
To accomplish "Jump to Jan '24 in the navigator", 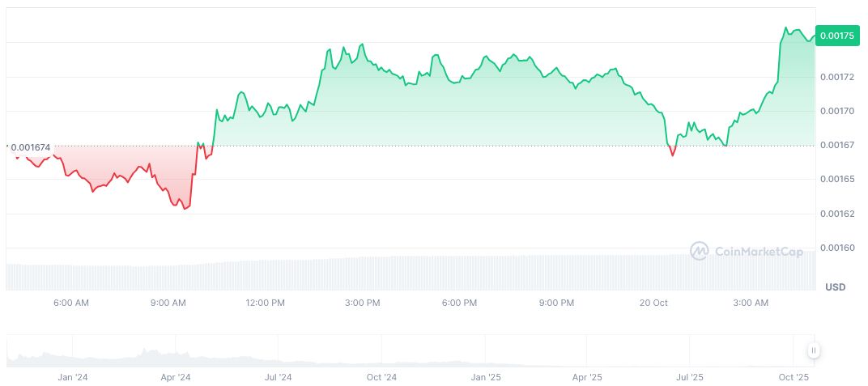I will tap(73, 377).
